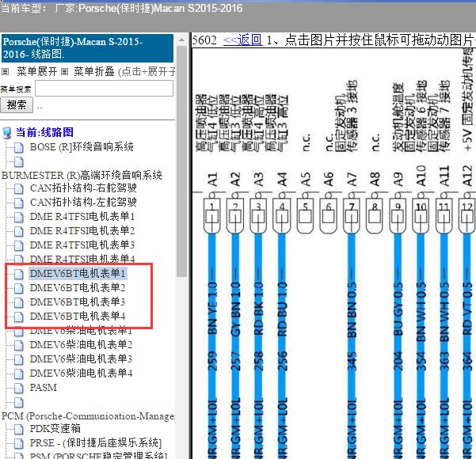Click page icon beside DMEV6BT电机表单2

19,289
